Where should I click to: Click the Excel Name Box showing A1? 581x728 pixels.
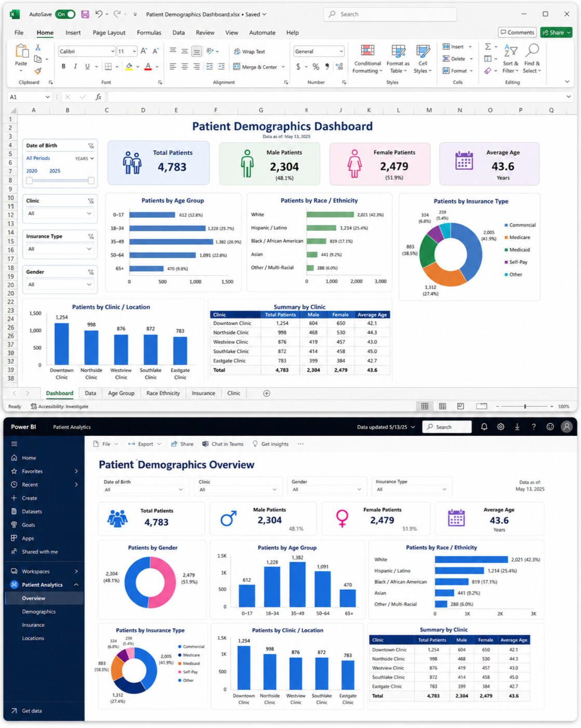point(30,97)
